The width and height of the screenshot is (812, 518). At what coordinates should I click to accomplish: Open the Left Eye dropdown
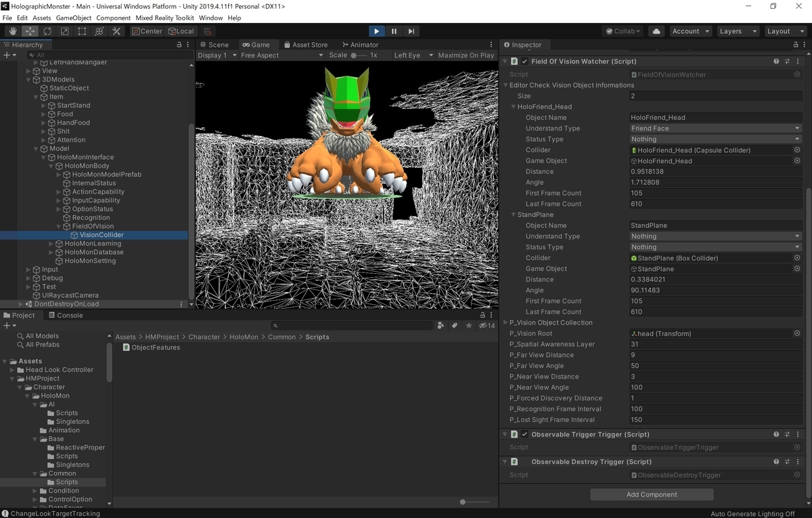412,55
